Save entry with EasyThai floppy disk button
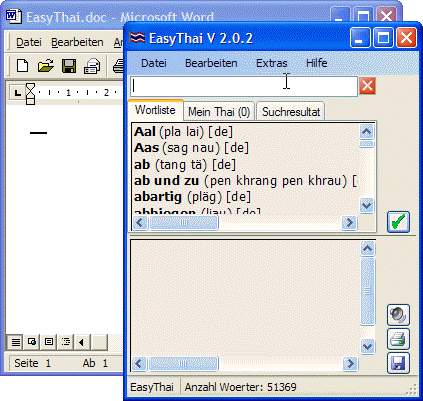 pos(398,363)
